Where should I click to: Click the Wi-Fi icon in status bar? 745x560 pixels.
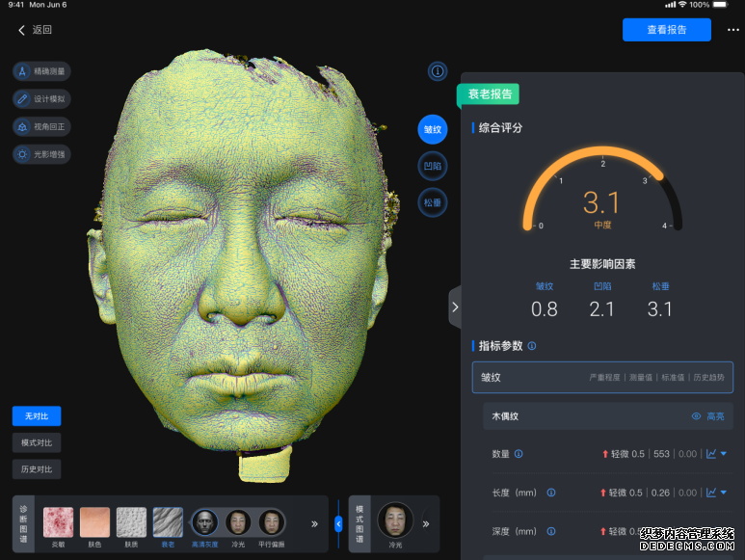[x=682, y=4]
